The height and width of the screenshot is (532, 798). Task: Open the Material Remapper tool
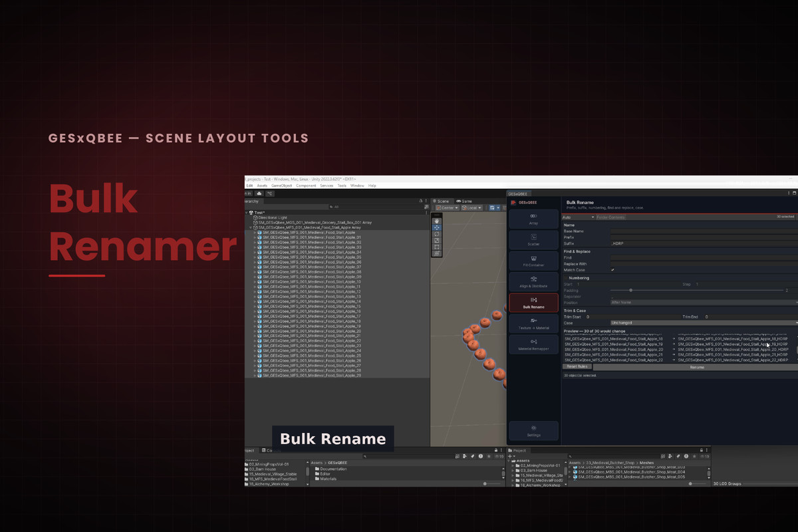click(x=533, y=344)
